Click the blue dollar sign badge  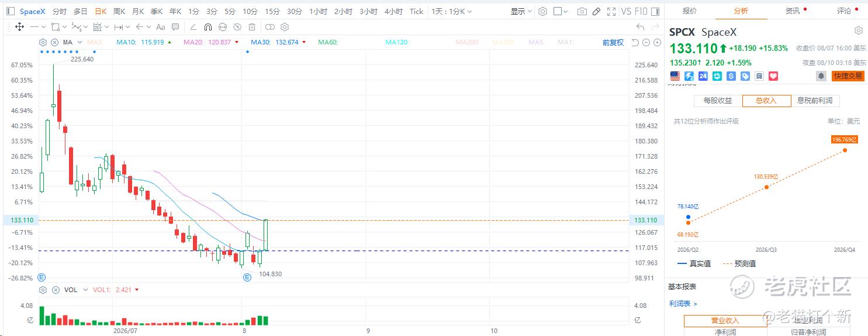click(x=731, y=76)
